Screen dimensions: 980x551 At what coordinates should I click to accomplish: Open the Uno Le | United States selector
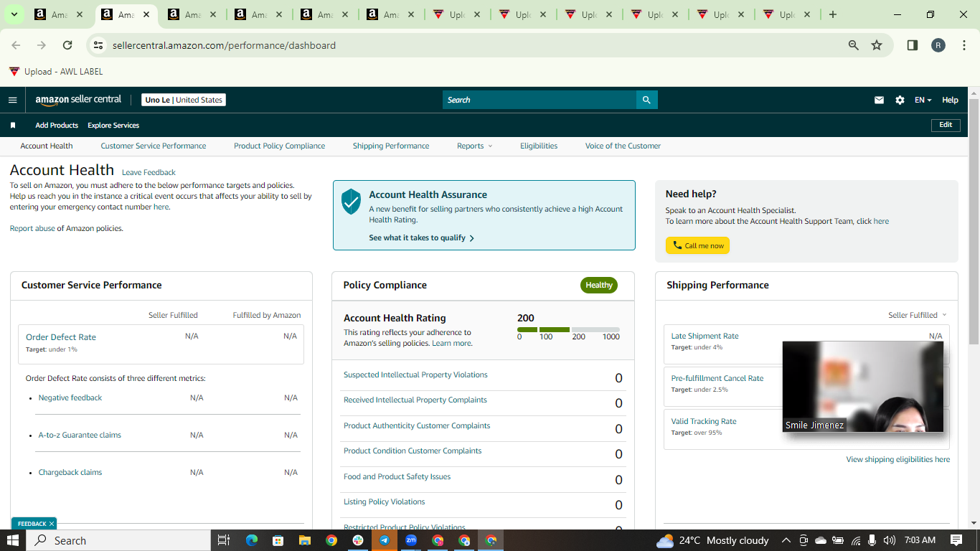pos(184,100)
